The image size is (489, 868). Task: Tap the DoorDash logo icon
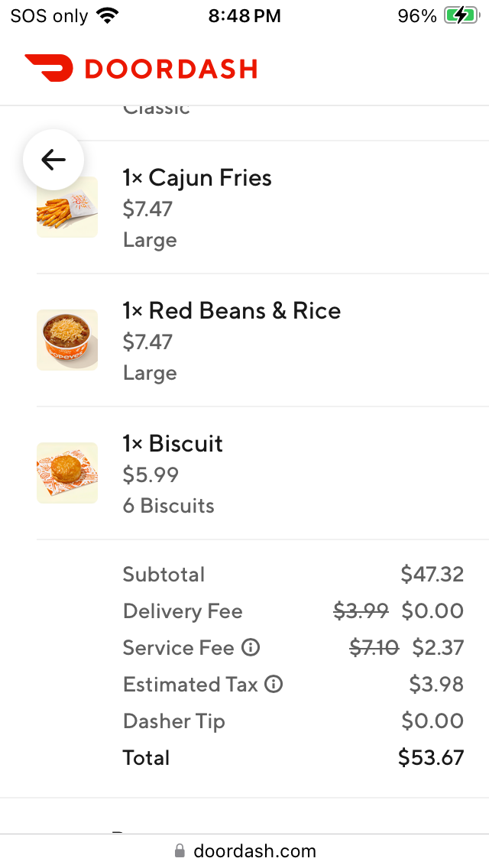click(x=48, y=69)
